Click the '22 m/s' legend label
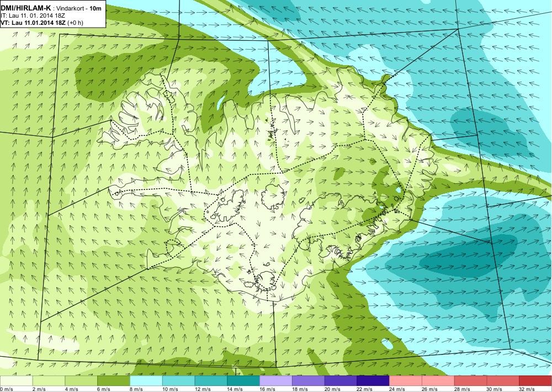This screenshot has height=392, width=552. tap(364, 389)
